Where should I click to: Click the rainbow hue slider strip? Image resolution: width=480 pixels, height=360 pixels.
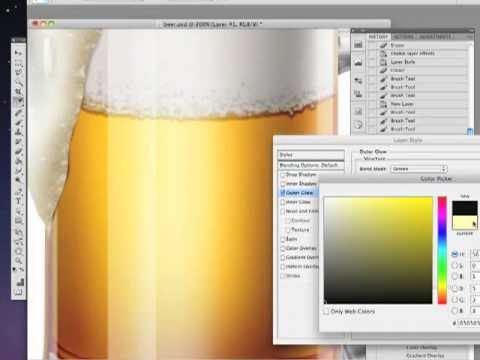tap(442, 250)
